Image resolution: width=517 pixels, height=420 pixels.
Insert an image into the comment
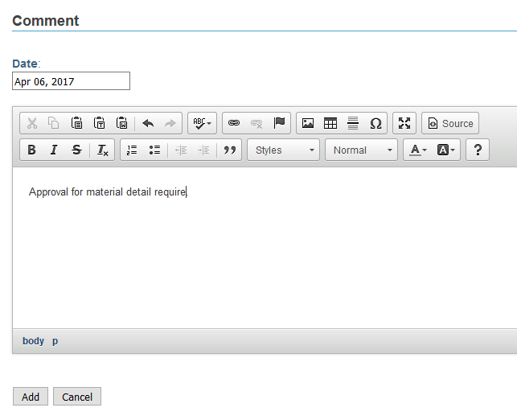tap(308, 123)
